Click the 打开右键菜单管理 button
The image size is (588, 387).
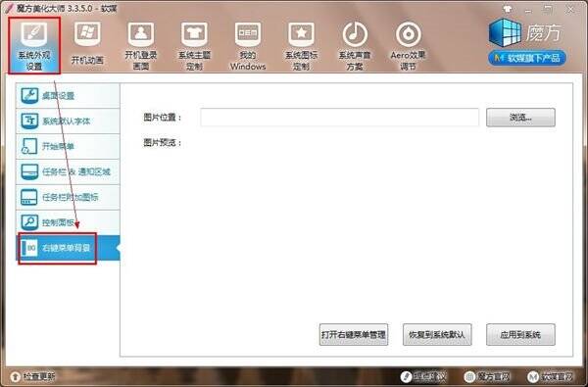[354, 334]
